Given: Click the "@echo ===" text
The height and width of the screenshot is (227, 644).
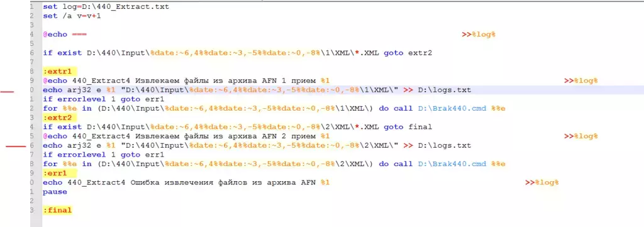Looking at the screenshot, I should point(65,35).
